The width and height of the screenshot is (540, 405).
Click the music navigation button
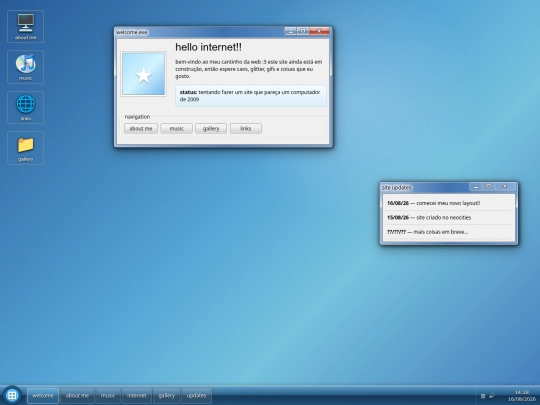176,128
